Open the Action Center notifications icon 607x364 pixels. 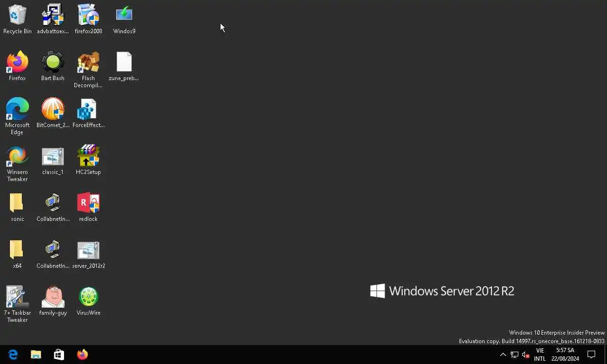591,355
